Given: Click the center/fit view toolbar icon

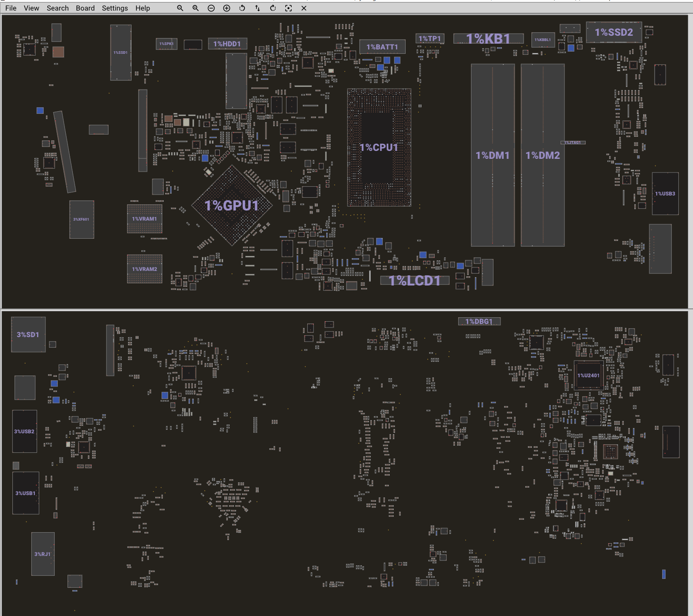Looking at the screenshot, I should tap(288, 8).
